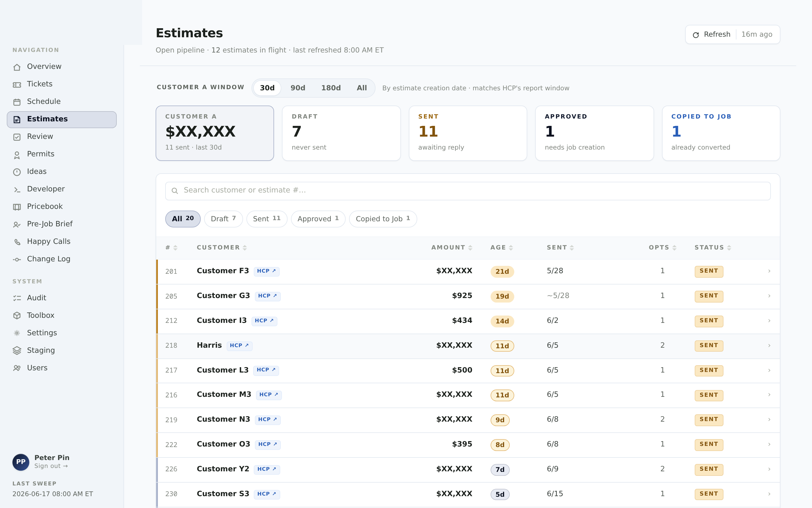Click the Tickets ticket icon
Screen dimensions: 812x508
[17, 84]
